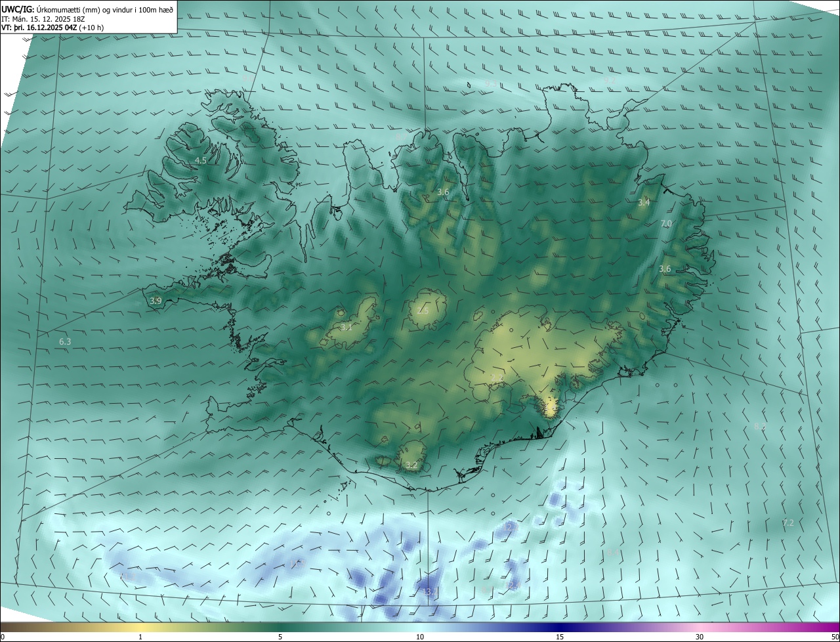This screenshot has width=840, height=642.
Task: Click the faint 8.2 value east of Iceland
Action: [759, 426]
